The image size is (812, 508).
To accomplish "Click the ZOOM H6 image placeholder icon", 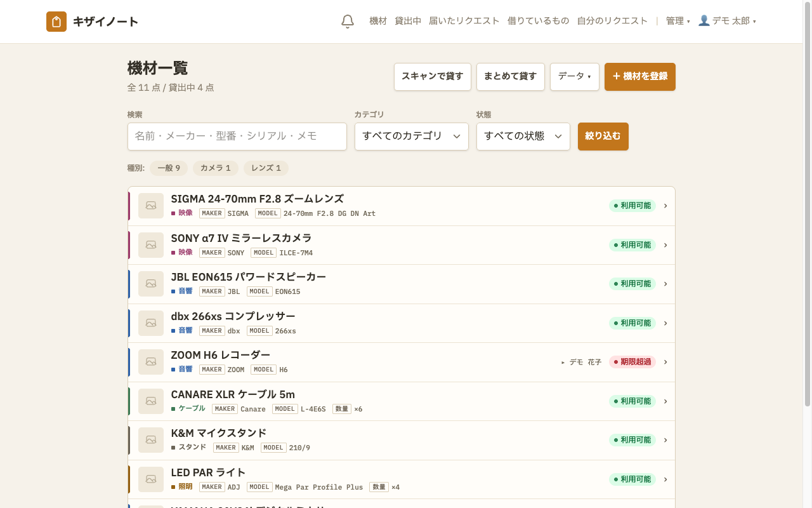I will click(x=151, y=362).
